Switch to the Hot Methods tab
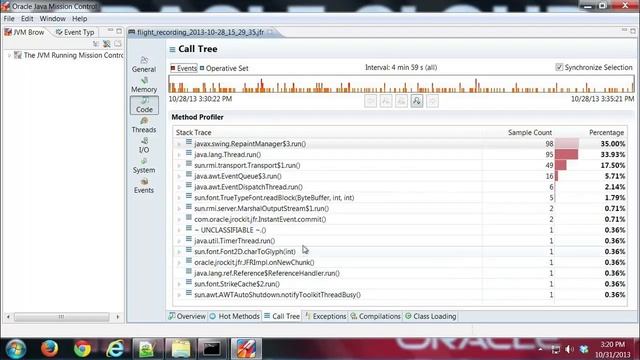The height and width of the screenshot is (360, 640). 235,316
